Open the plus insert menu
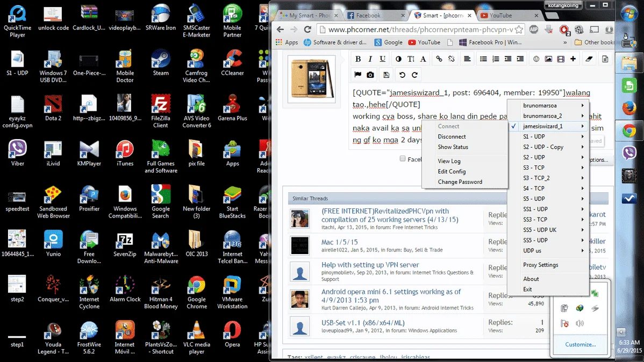 pos(573,59)
